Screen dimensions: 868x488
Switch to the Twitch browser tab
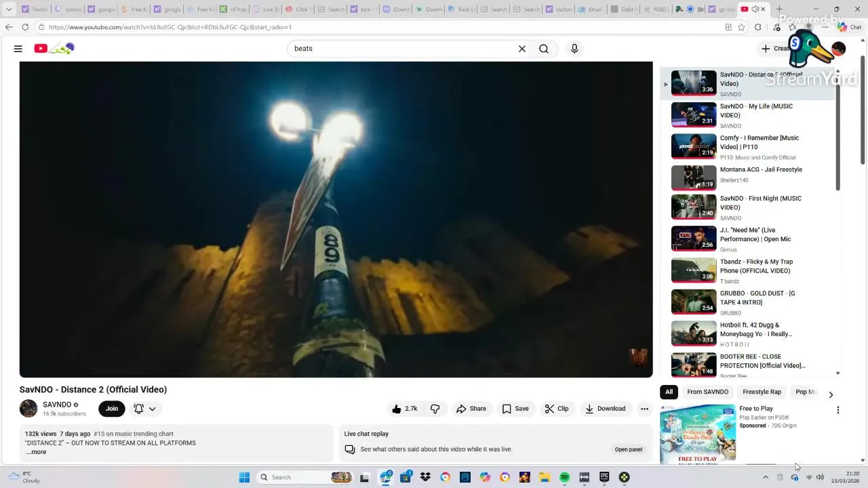(35, 9)
